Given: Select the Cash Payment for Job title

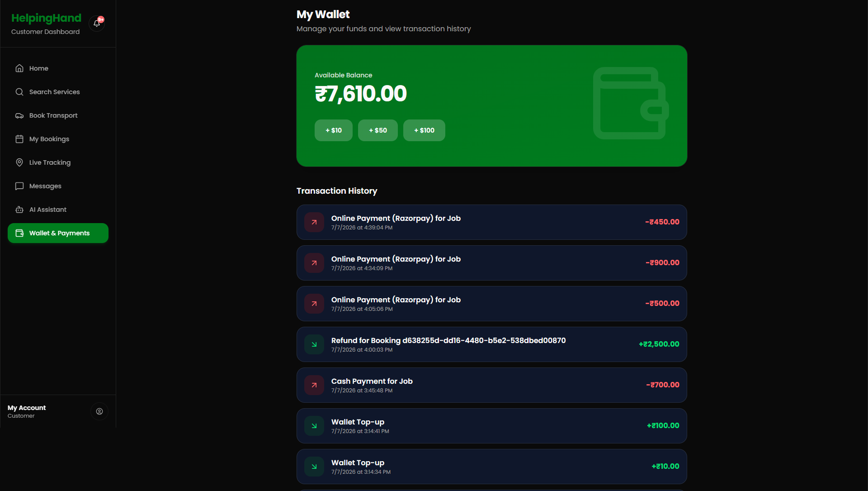Looking at the screenshot, I should pyautogui.click(x=372, y=381).
